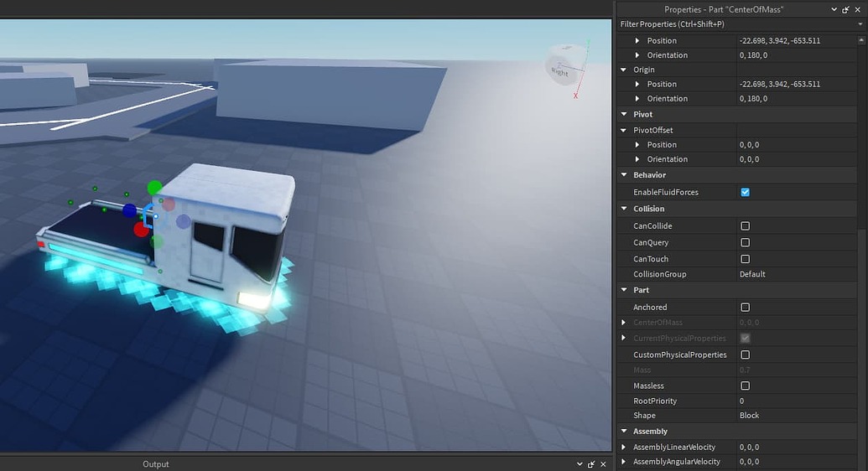Enable the CustomPhysicalProperties checkbox
Viewport: 868px width, 471px height.
(745, 355)
